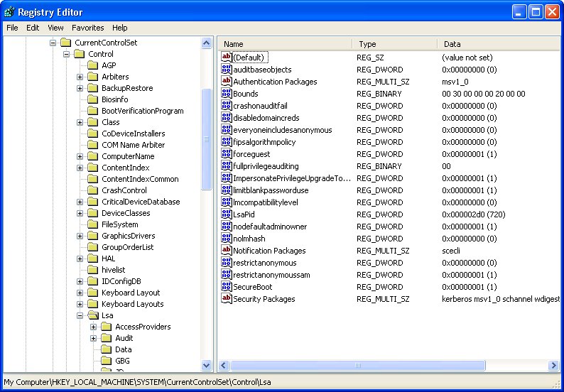
Task: Click the crashonauditfail value icon
Action: pos(227,106)
